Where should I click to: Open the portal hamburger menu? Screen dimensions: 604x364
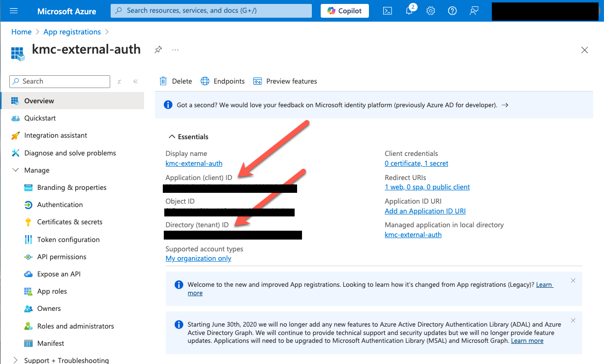pyautogui.click(x=13, y=10)
